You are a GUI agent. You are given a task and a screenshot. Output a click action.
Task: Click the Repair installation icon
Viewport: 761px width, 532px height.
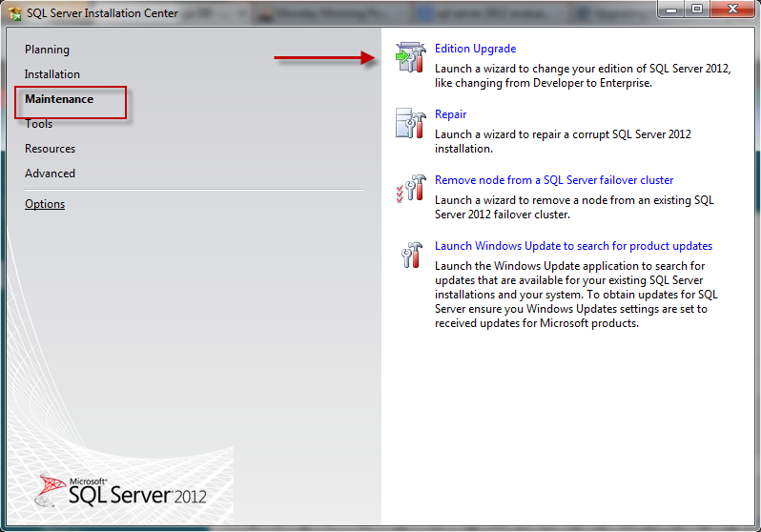pos(411,123)
